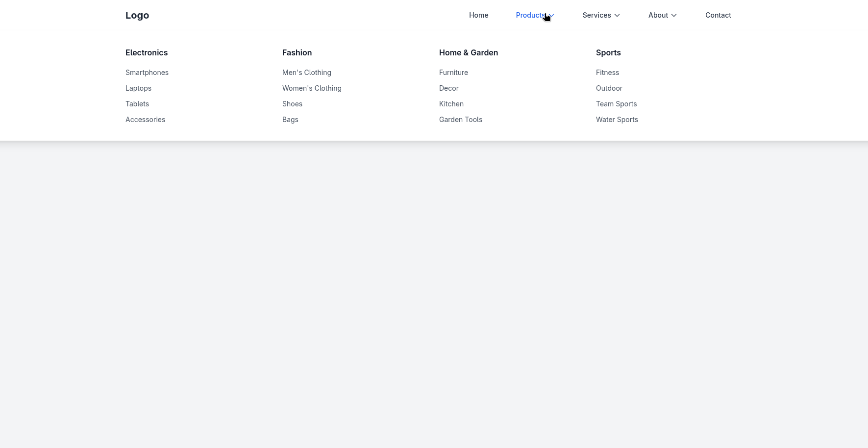Viewport: 868px width, 448px height.
Task: Select the Home & Garden heading
Action: pos(469,52)
